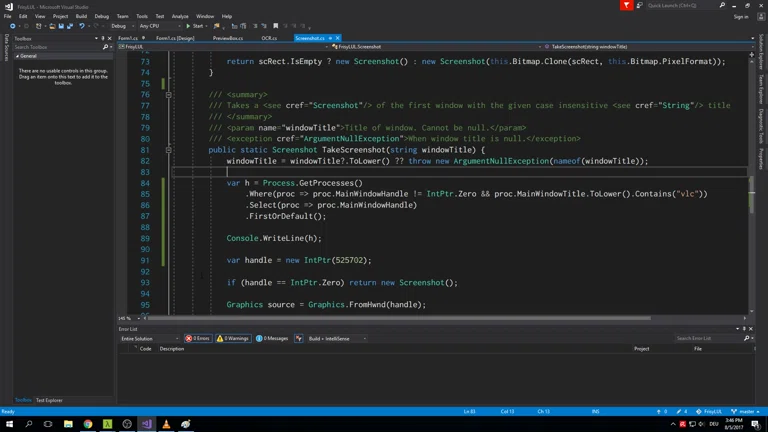768x432 pixels.
Task: Click the Save icon in toolbar
Action: point(61,26)
